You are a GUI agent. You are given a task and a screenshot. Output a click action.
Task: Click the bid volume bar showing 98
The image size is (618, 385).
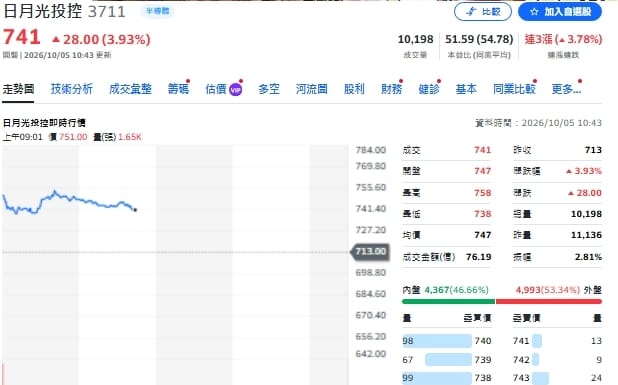437,341
